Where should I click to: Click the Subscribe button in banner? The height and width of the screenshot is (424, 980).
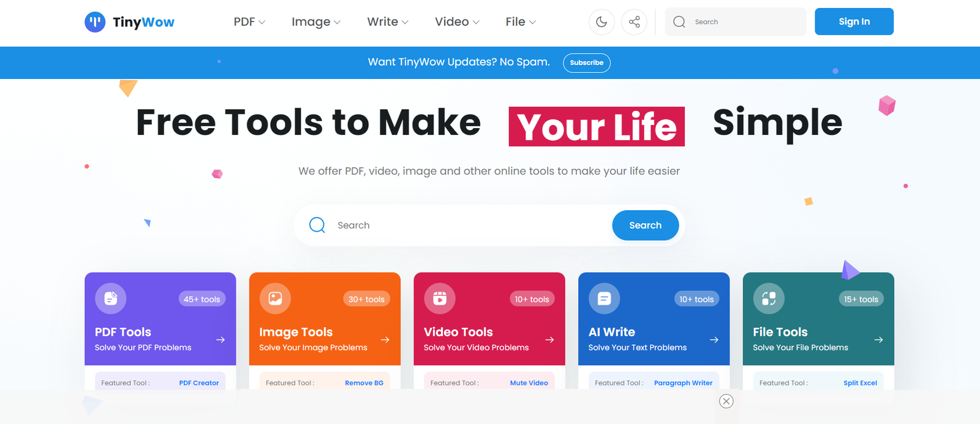pos(586,62)
